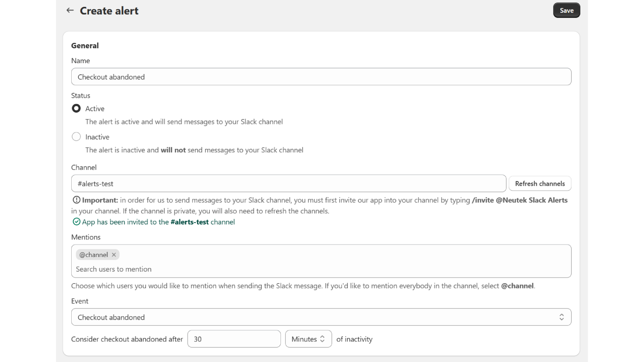Click the Minutes selector chevron icon
The height and width of the screenshot is (362, 644).
click(x=322, y=339)
